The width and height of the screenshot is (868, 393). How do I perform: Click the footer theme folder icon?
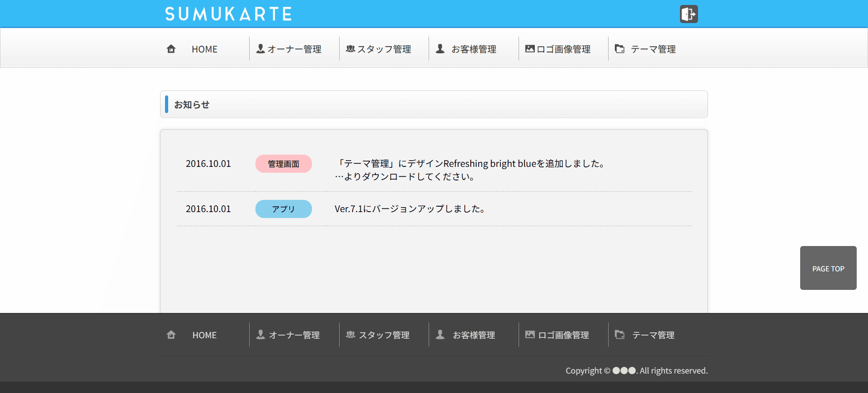pos(620,335)
